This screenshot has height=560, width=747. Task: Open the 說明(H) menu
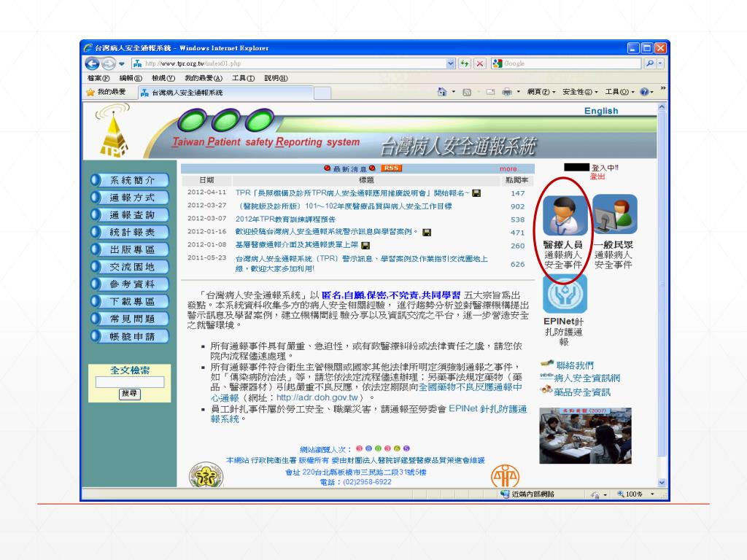click(x=276, y=78)
